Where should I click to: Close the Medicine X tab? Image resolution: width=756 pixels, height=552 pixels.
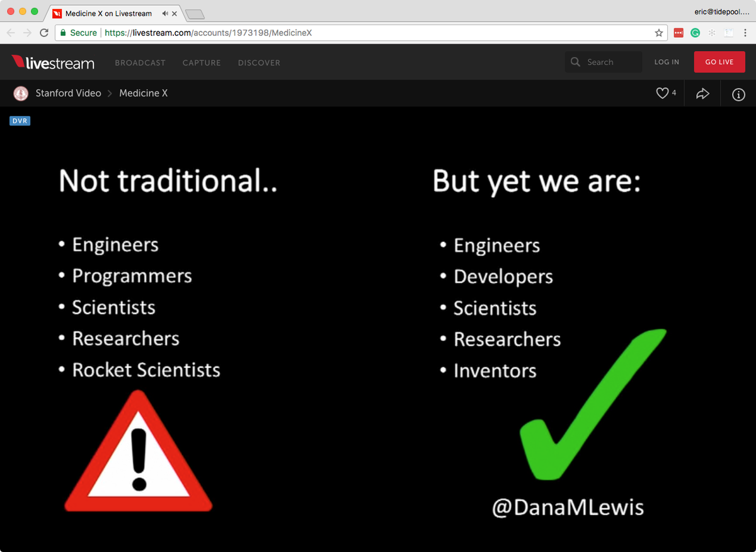coord(175,13)
